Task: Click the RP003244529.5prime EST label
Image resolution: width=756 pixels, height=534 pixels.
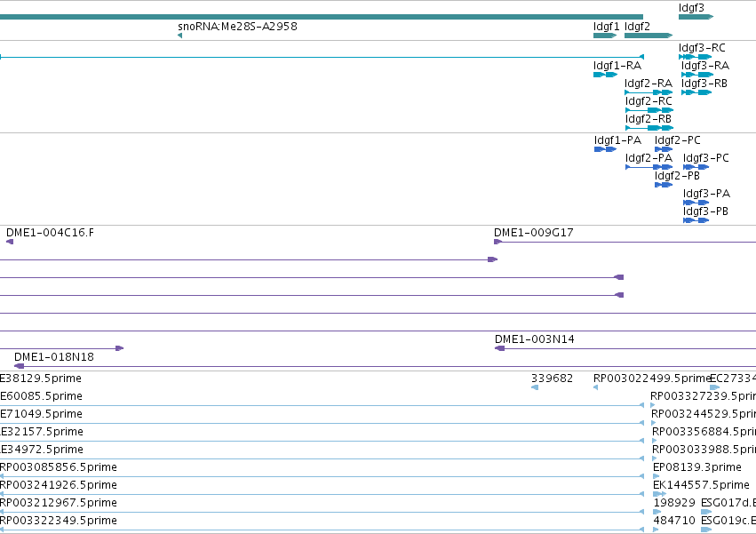Action: tap(704, 414)
